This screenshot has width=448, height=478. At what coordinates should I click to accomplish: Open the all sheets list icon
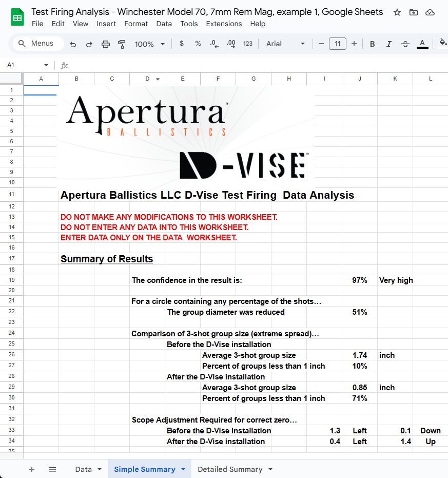click(52, 469)
